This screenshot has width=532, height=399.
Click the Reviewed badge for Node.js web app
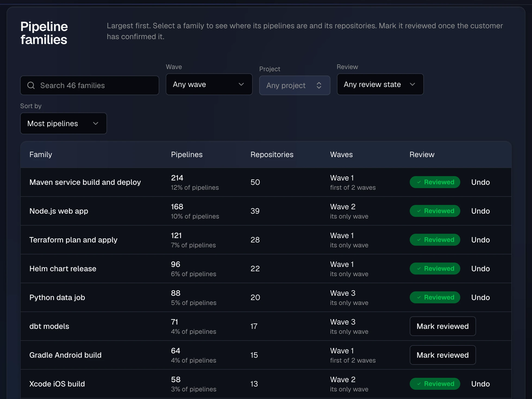click(x=435, y=211)
